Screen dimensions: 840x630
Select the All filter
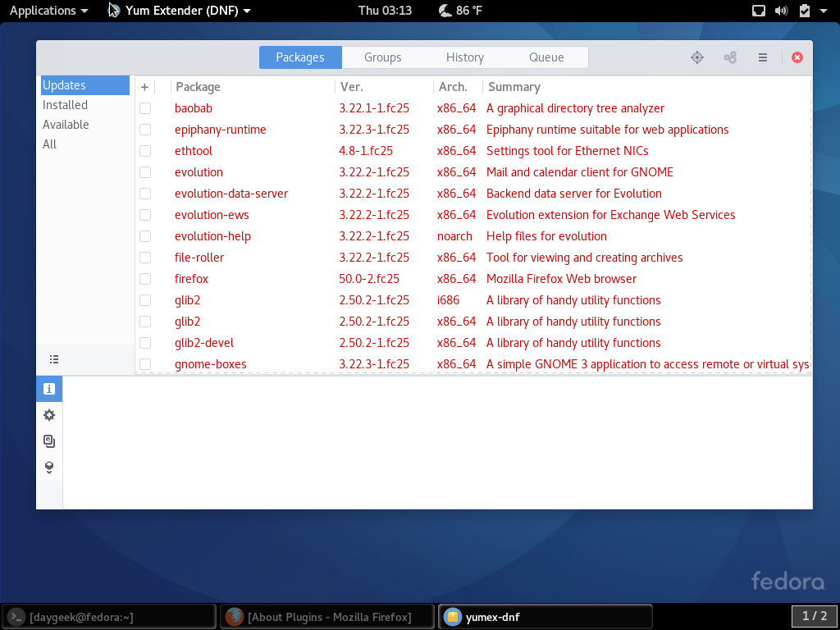point(85,144)
